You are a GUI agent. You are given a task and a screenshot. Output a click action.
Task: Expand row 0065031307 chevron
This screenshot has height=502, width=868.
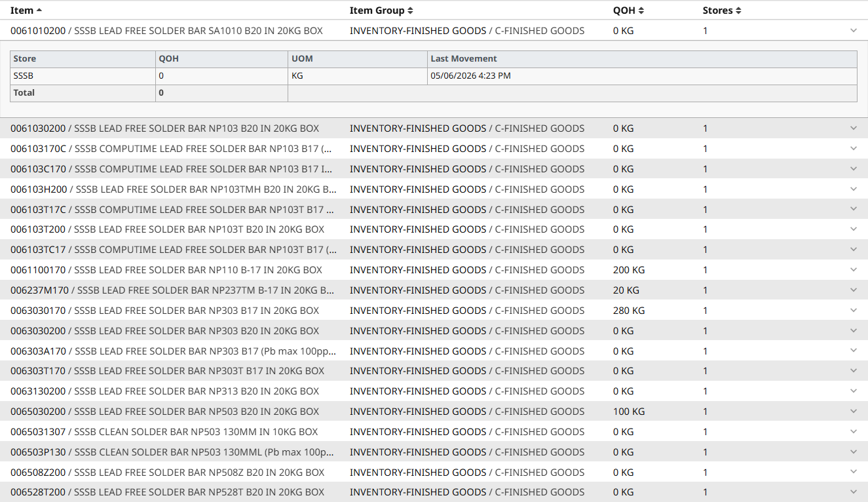pos(853,432)
